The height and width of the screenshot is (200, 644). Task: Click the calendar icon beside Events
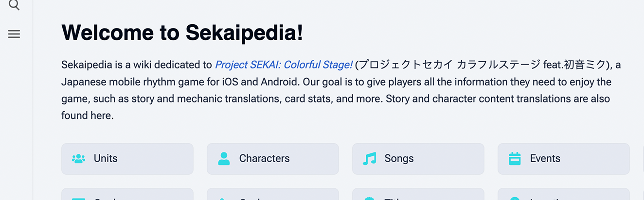(515, 159)
